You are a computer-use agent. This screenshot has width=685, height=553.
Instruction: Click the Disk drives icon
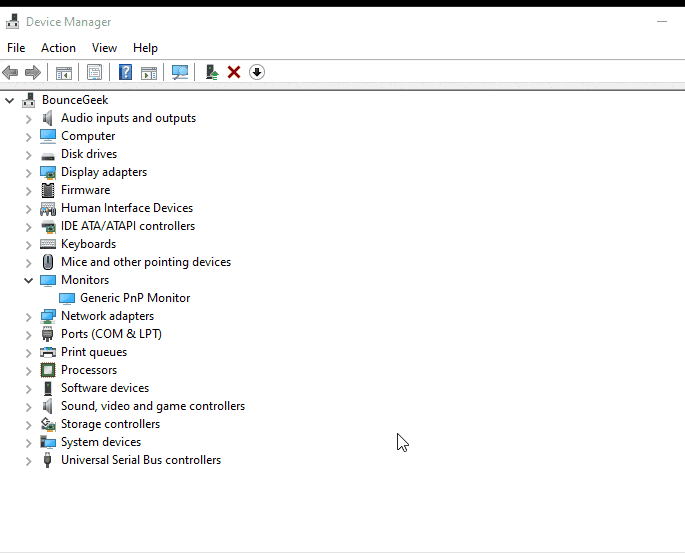(48, 155)
